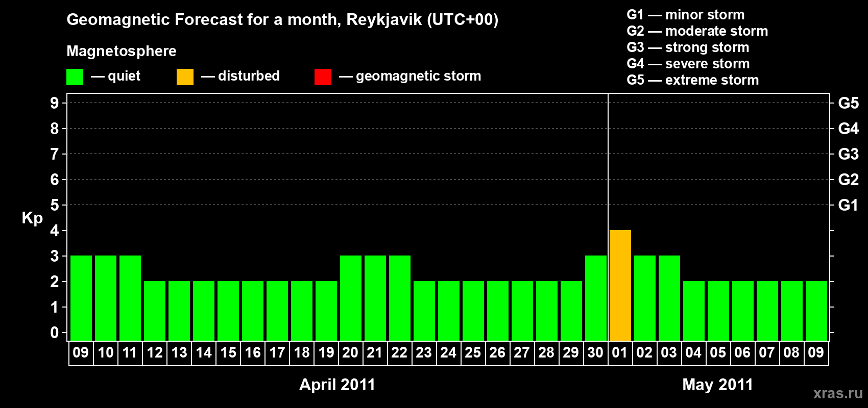Click date cell 21 under April

pyautogui.click(x=375, y=353)
